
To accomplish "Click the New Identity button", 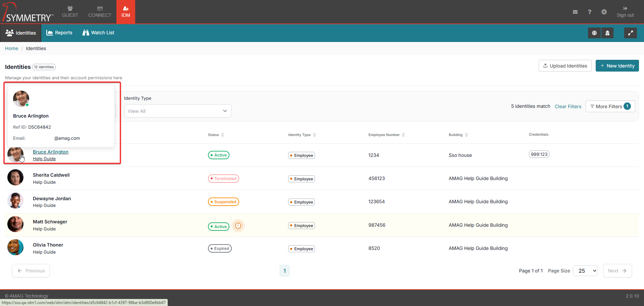I will tap(617, 66).
